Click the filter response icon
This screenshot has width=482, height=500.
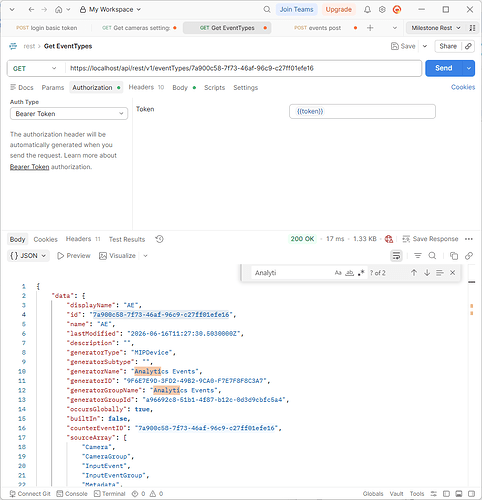point(418,256)
